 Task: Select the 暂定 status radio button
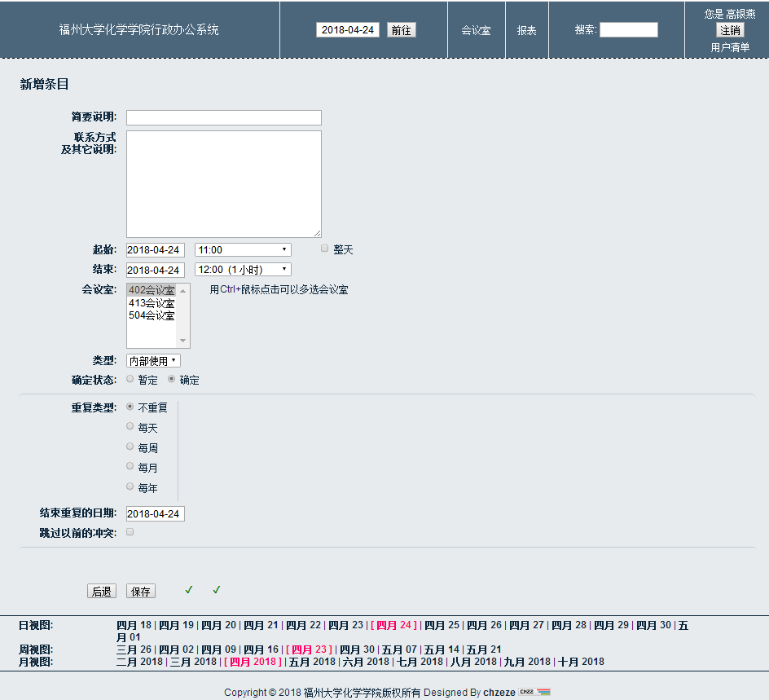point(130,379)
